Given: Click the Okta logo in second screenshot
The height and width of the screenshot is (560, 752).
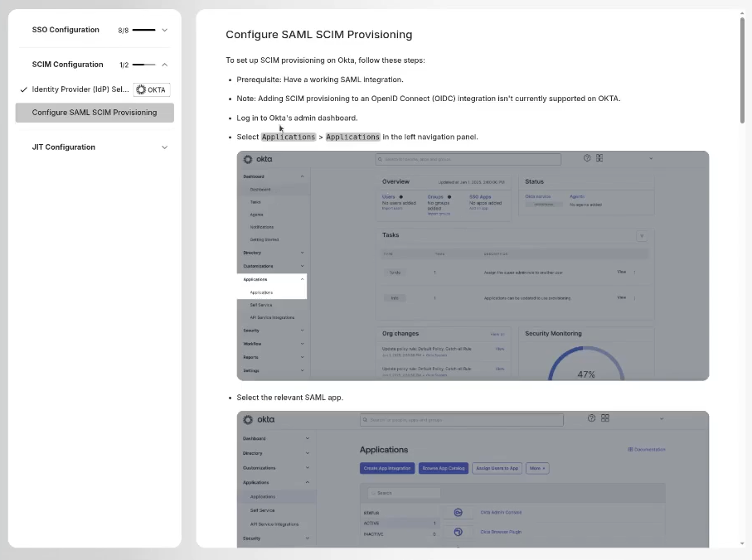Looking at the screenshot, I should point(259,419).
